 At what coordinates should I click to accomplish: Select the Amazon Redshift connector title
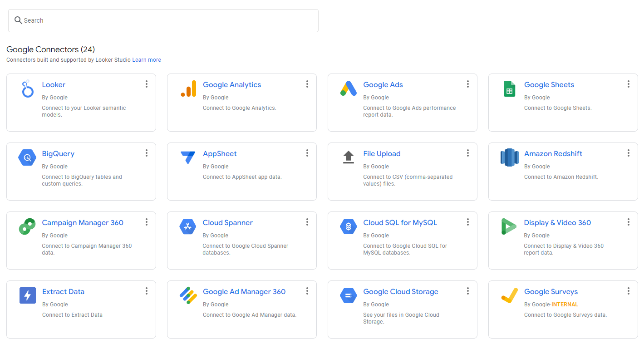coord(553,153)
